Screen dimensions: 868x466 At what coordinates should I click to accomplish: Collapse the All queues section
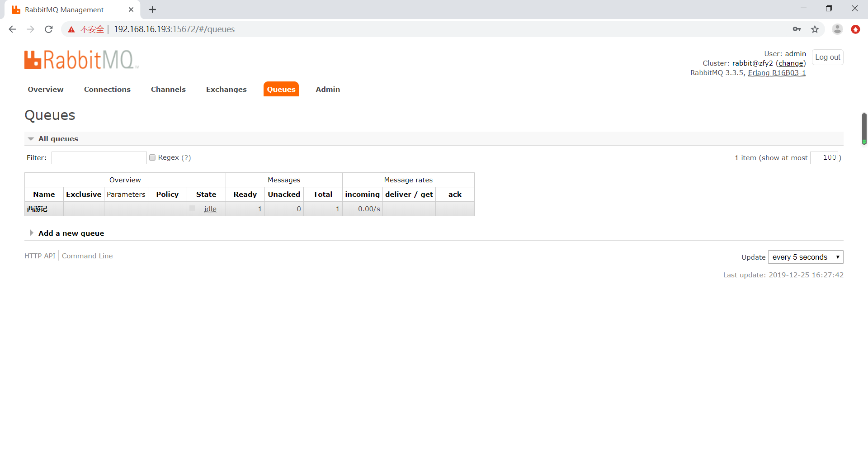(31, 139)
